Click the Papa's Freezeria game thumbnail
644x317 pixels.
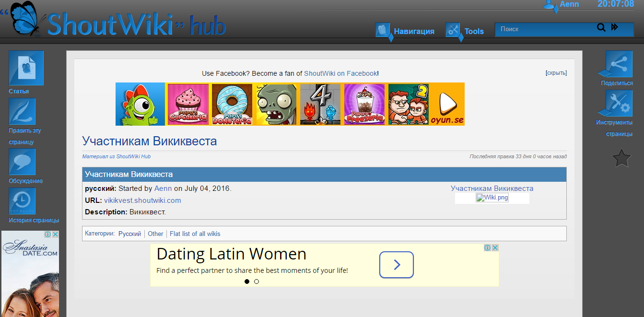click(x=364, y=104)
